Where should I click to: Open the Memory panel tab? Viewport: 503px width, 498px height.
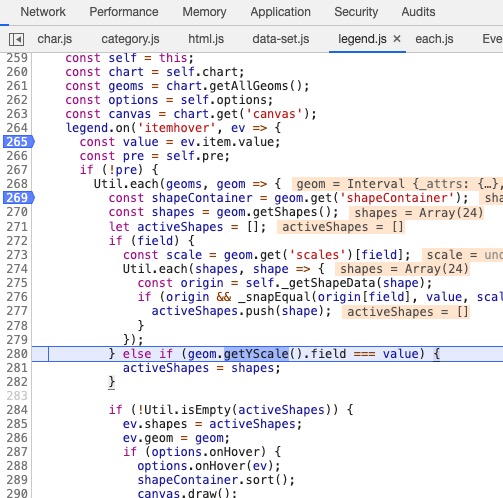point(204,12)
